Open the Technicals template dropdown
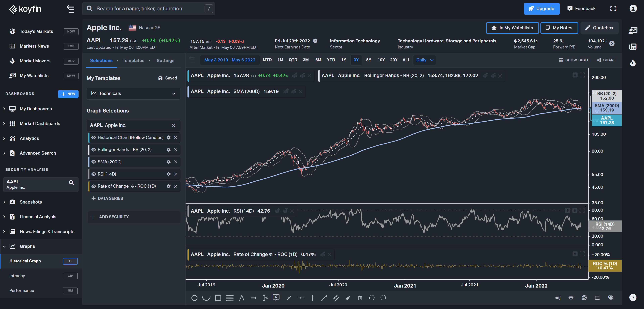This screenshot has width=644, height=309. pos(133,93)
